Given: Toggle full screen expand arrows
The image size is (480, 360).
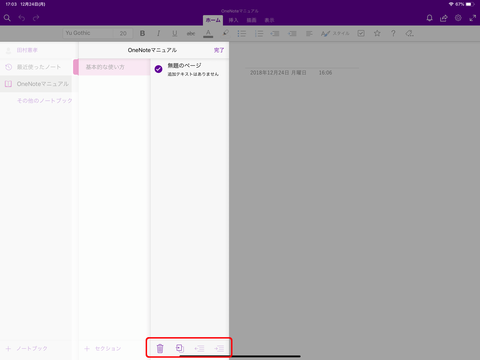Looking at the screenshot, I should [473, 18].
